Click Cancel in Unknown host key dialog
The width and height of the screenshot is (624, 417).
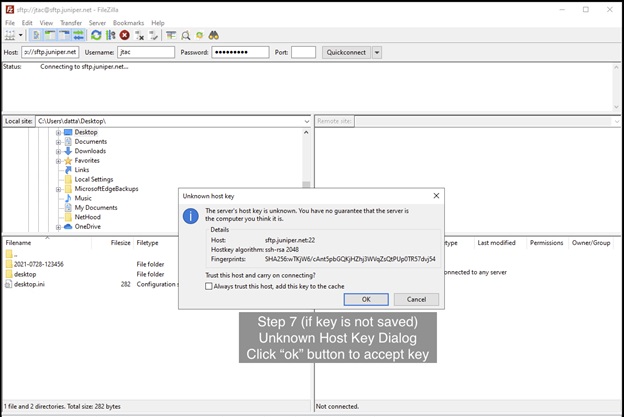coord(416,299)
